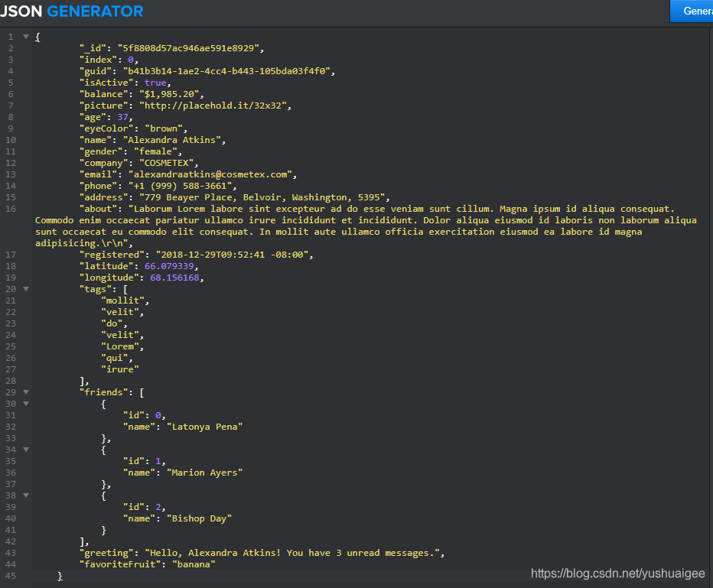Click the company value "COSMETEX"

click(167, 163)
